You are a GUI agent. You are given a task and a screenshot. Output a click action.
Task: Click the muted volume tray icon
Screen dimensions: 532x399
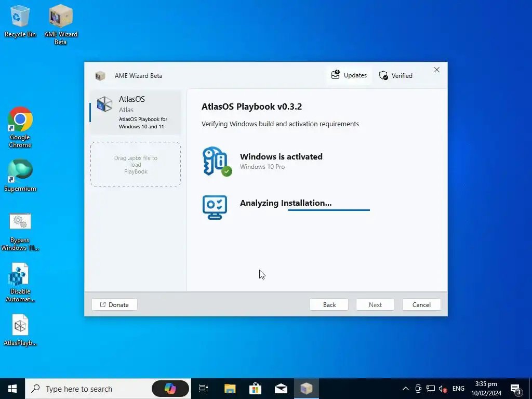click(443, 389)
